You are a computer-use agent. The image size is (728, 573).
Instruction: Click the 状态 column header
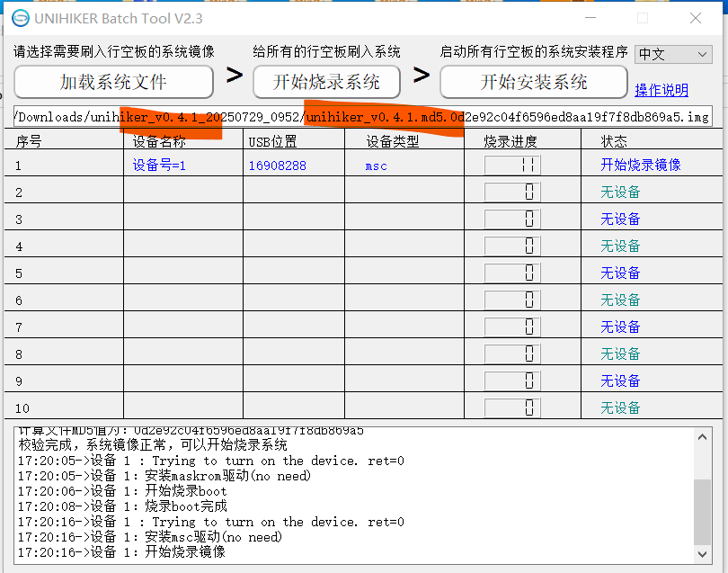pyautogui.click(x=613, y=141)
